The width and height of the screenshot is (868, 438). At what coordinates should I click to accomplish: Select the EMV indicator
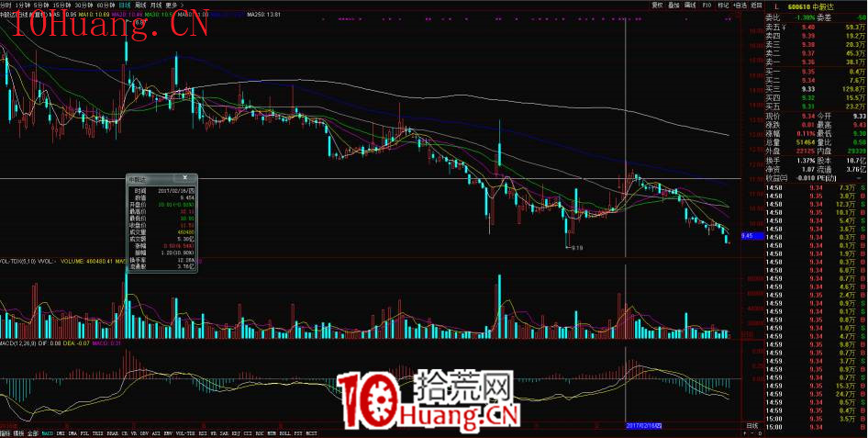[168, 432]
